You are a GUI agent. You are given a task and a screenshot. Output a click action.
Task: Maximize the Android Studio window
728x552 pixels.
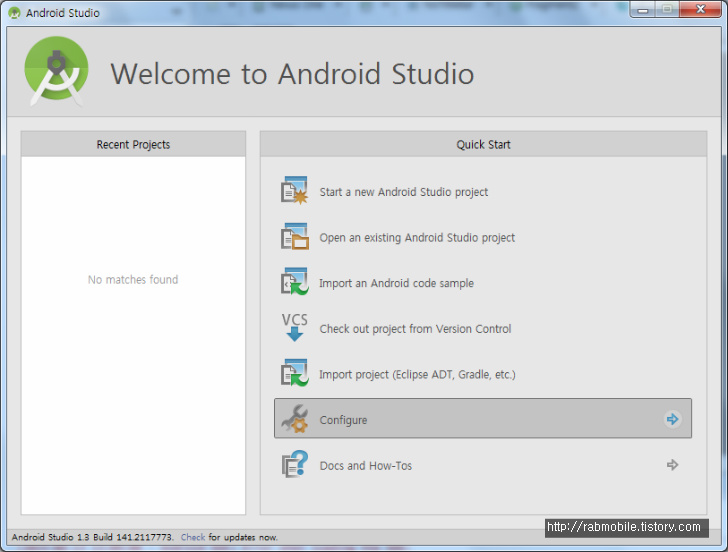(667, 10)
